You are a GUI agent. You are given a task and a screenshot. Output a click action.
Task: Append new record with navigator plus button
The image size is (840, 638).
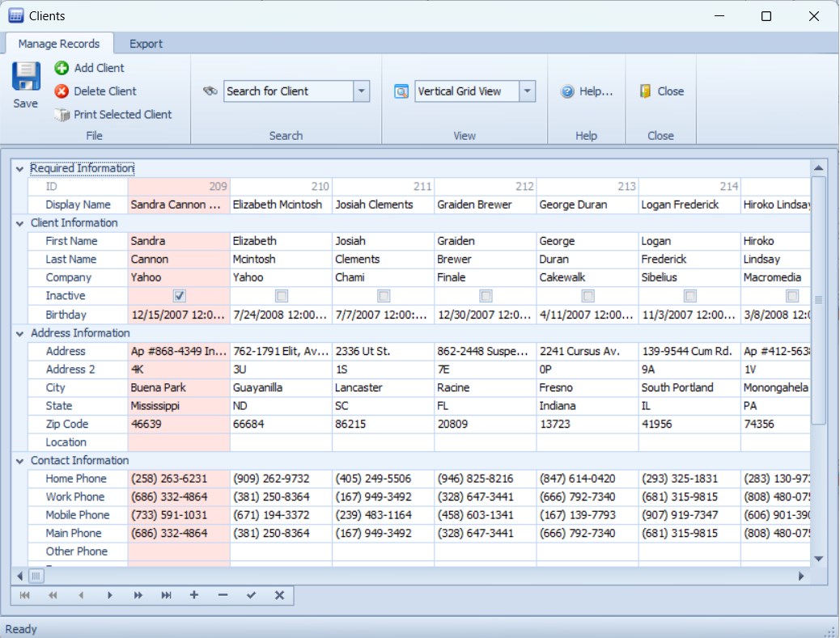(x=194, y=595)
